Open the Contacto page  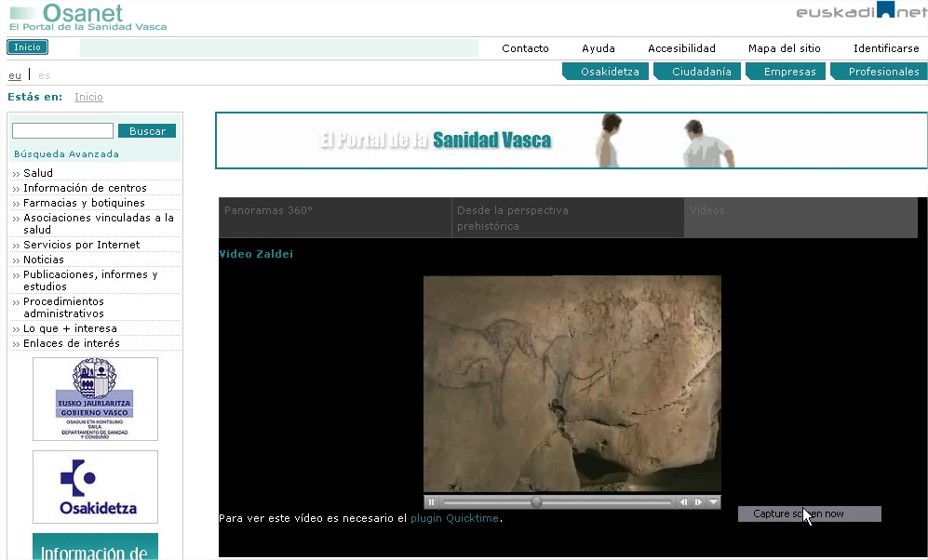click(525, 48)
